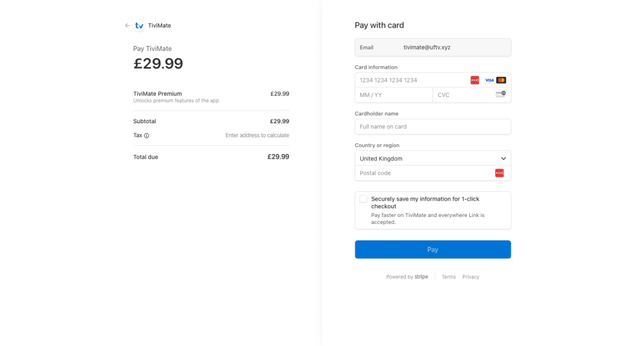Click the back arrow next to TiviMate

[x=127, y=25]
